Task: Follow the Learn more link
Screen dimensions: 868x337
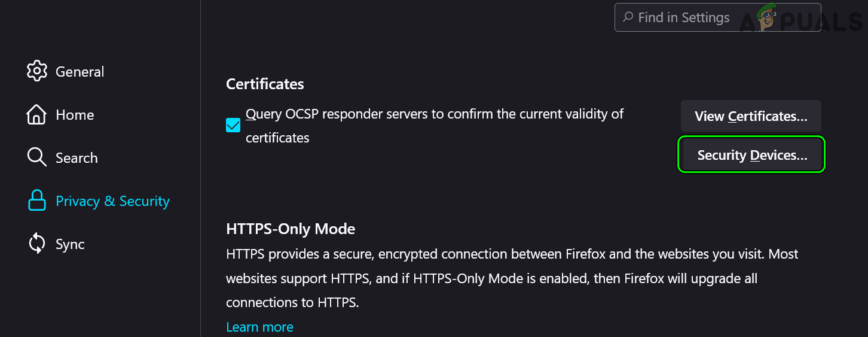Action: point(259,327)
